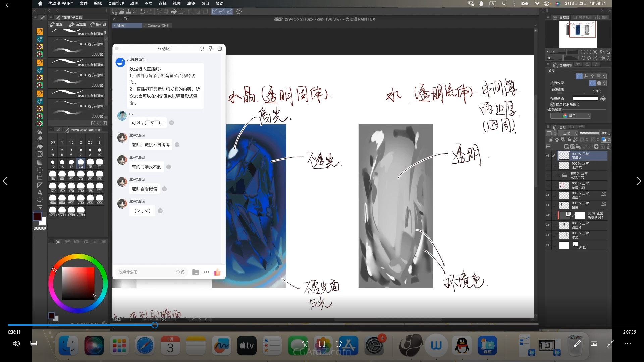
Task: Delete layer using trash icon in layer panel
Action: click(608, 147)
